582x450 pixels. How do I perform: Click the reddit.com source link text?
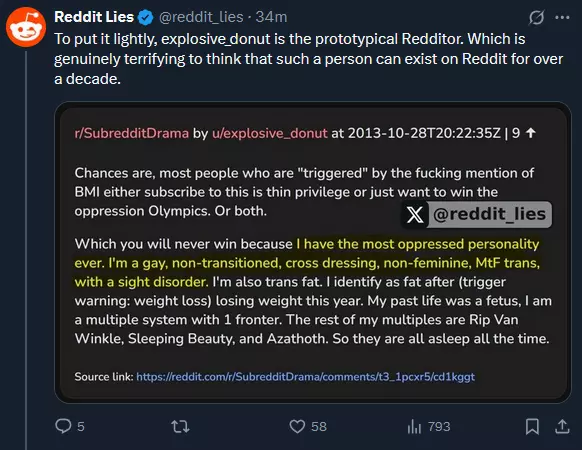(x=305, y=376)
